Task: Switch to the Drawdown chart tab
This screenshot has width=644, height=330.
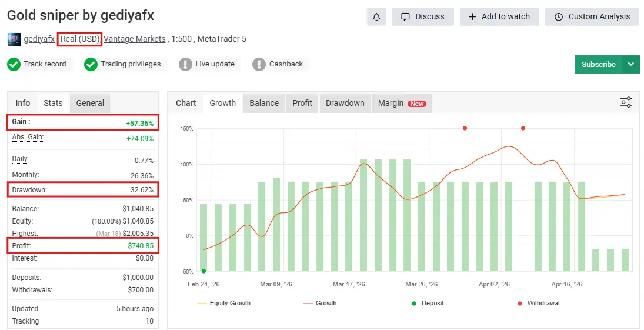Action: (345, 103)
